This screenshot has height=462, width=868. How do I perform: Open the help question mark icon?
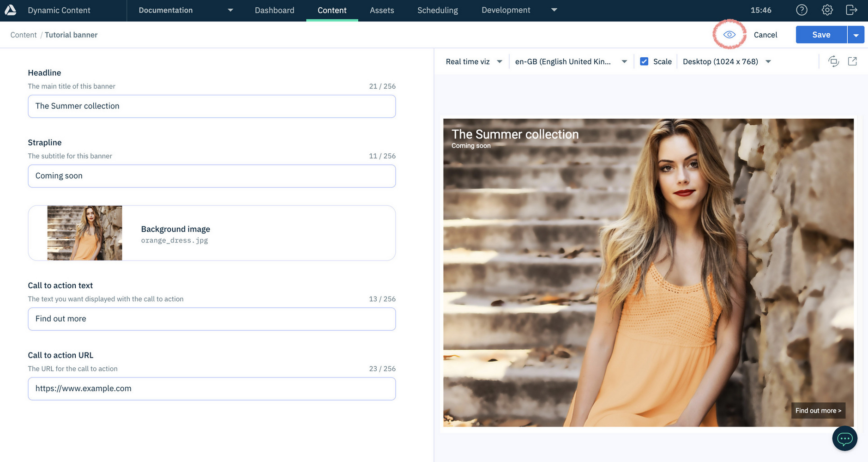point(802,10)
